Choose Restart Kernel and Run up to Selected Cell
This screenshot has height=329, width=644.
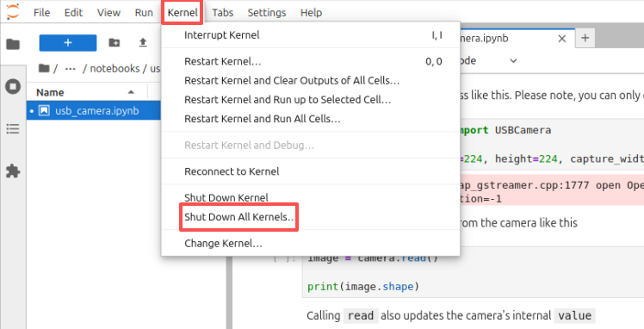pyautogui.click(x=311, y=100)
